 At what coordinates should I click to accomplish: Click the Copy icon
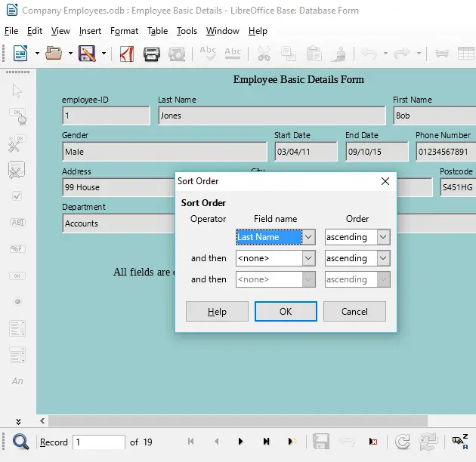click(289, 54)
